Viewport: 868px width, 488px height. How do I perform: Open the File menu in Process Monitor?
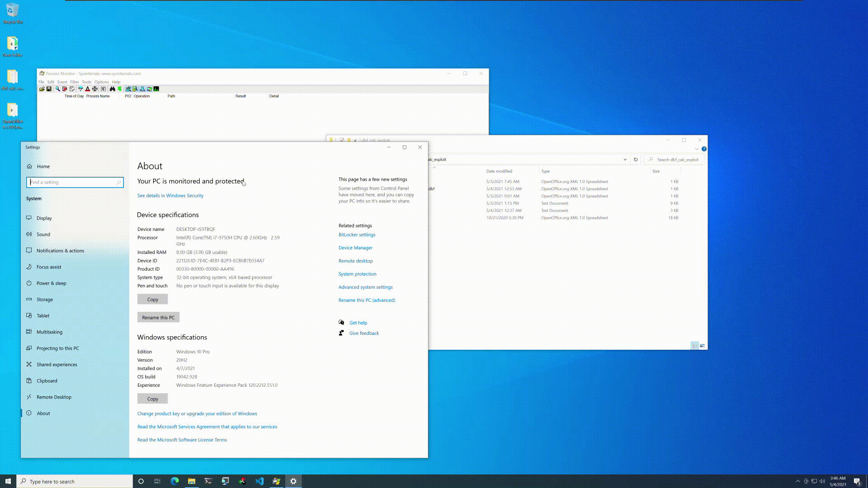(x=41, y=82)
